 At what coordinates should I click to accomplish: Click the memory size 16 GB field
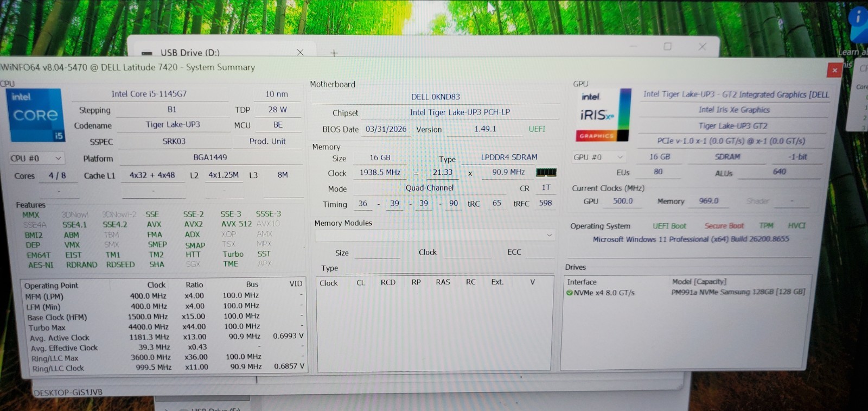click(x=380, y=157)
